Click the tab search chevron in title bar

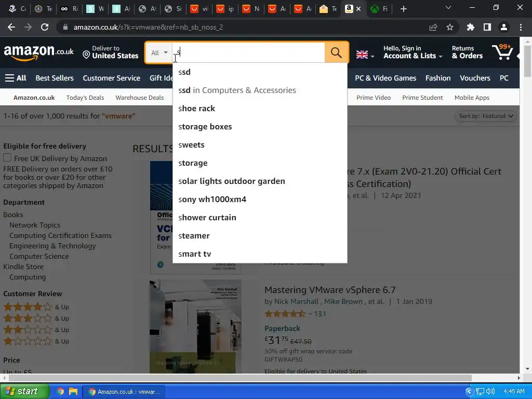(x=448, y=8)
